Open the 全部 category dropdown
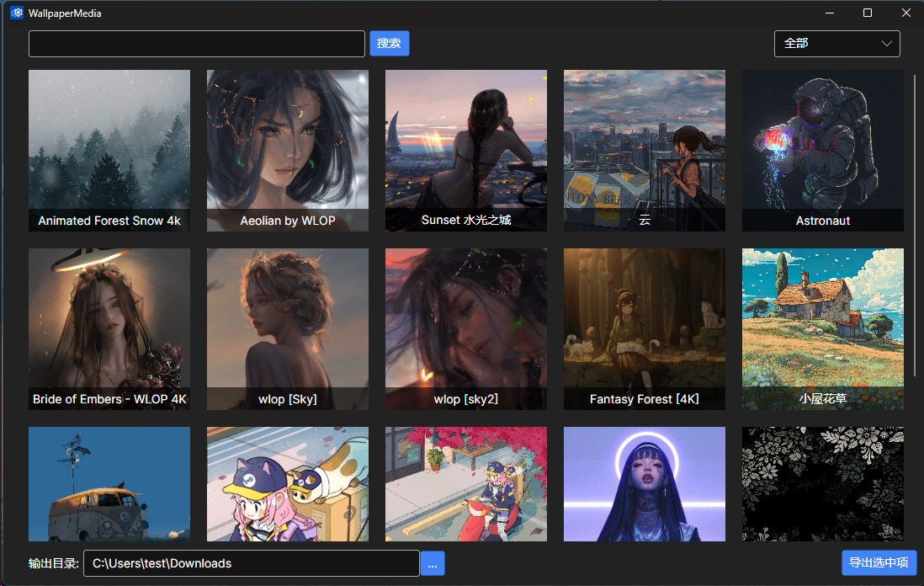This screenshot has height=586, width=924. [x=836, y=44]
